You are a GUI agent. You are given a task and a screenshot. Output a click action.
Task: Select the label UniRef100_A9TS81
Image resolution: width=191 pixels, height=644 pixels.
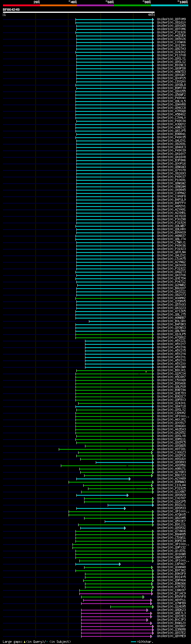click(171, 449)
